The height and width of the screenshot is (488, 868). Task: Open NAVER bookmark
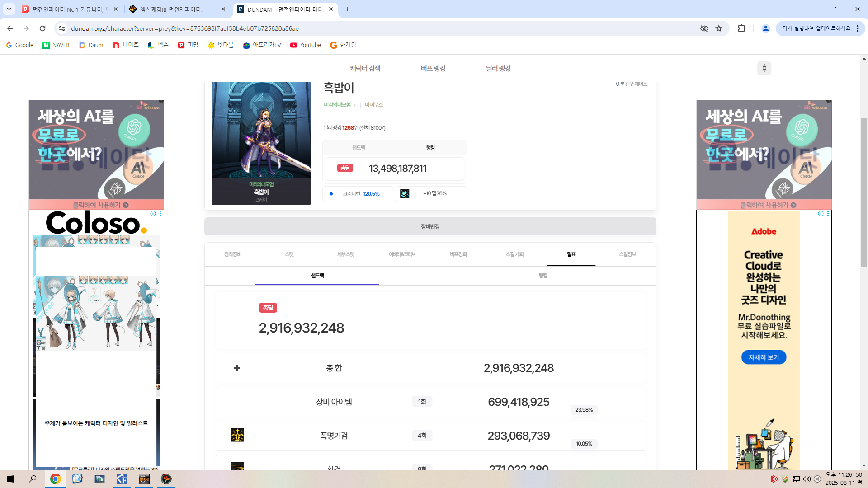pos(56,45)
